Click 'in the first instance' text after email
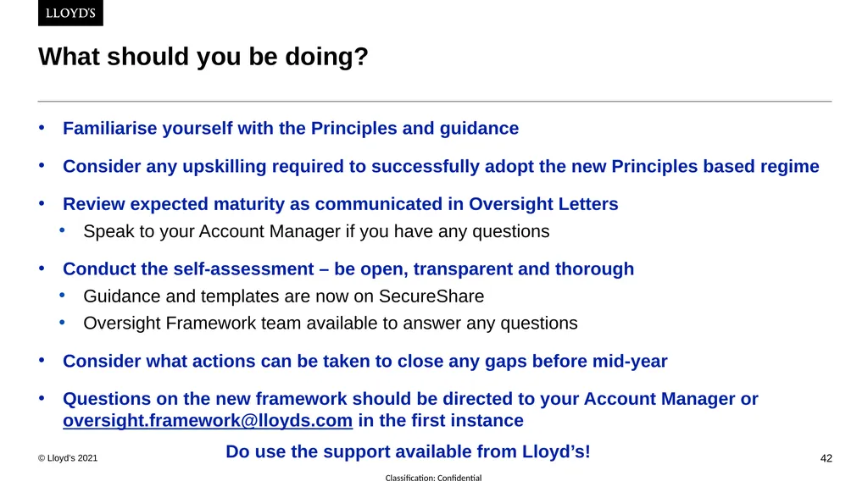868x487 pixels. click(x=441, y=421)
